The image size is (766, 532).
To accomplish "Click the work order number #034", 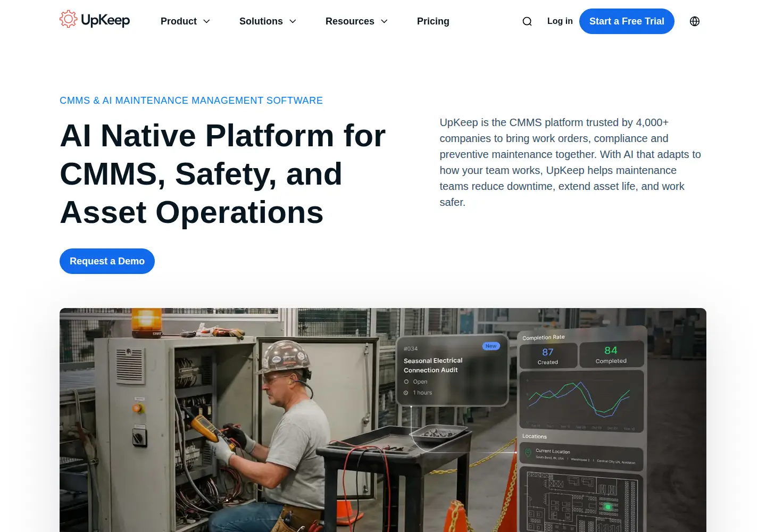I will coord(411,348).
